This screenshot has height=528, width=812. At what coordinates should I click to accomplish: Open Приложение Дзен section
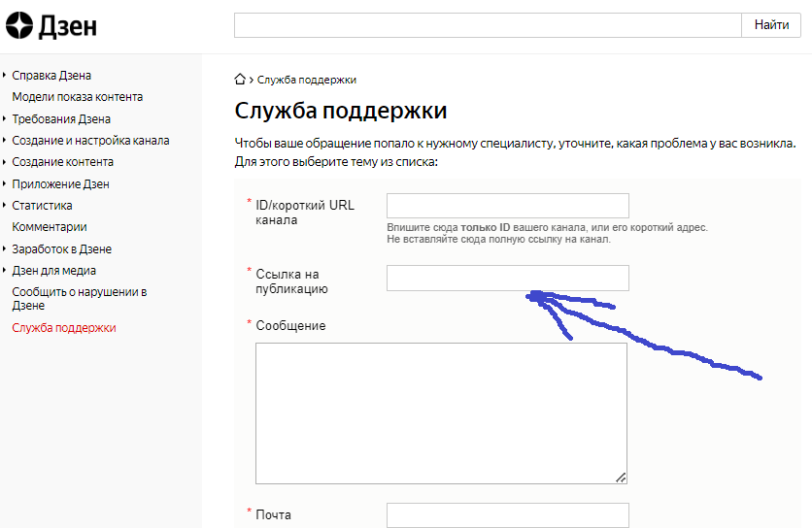click(60, 184)
